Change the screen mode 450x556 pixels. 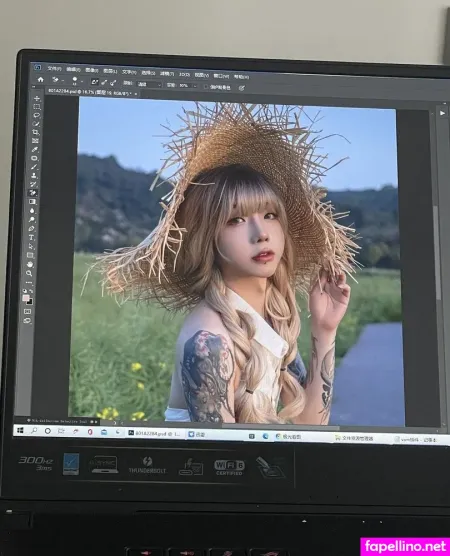pos(28,321)
